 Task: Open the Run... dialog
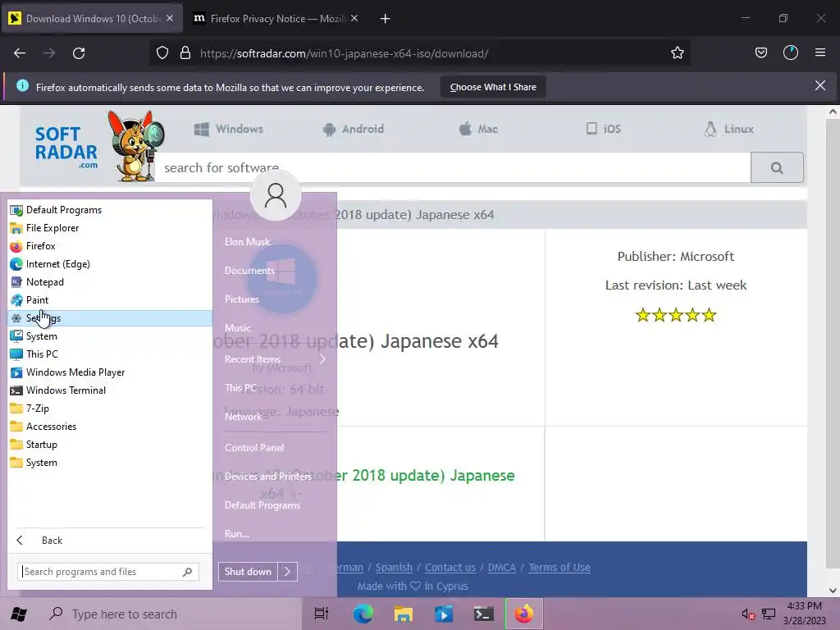tap(237, 533)
